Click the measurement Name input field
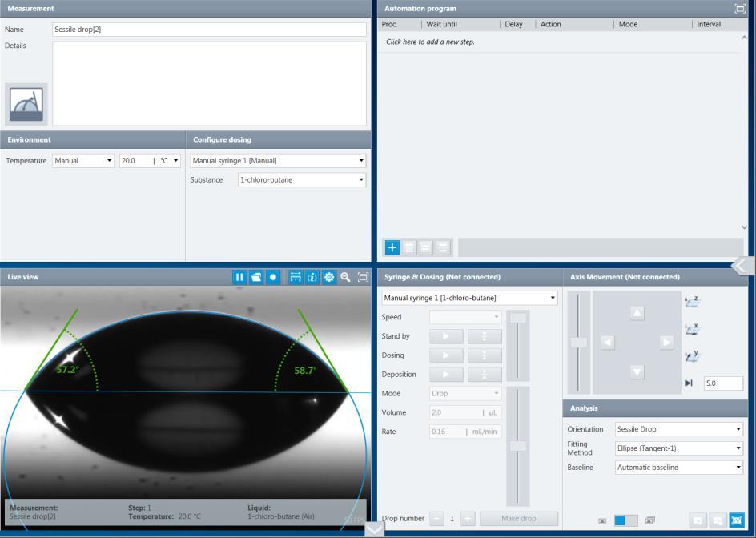The height and width of the screenshot is (538, 756). tap(209, 30)
